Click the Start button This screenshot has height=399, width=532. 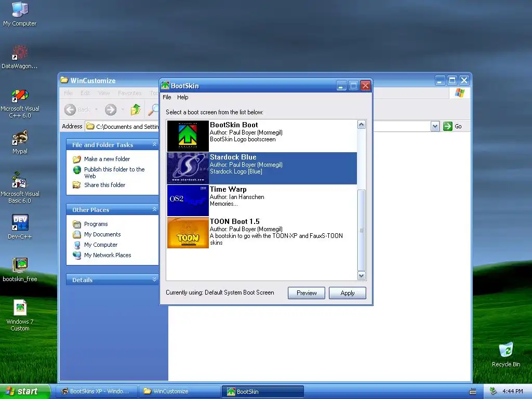pyautogui.click(x=25, y=391)
